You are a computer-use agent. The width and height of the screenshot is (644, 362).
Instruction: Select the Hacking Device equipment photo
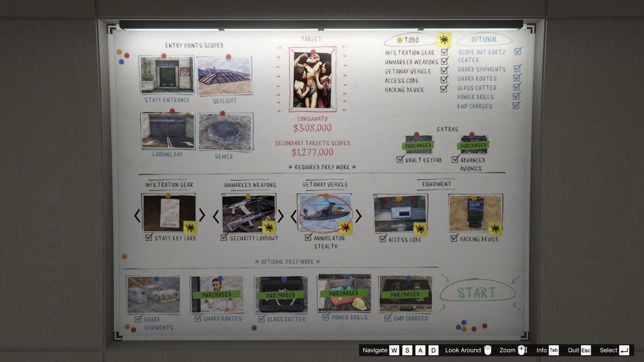click(475, 213)
